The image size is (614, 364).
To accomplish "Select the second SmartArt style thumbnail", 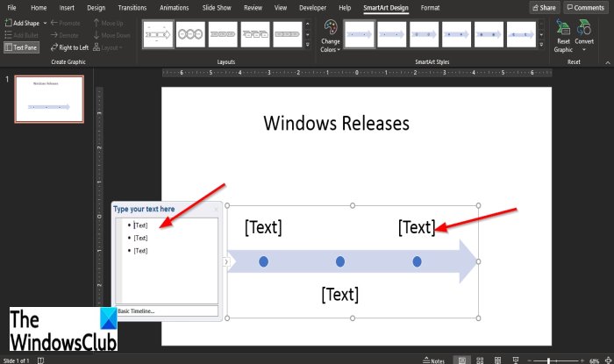I will pos(392,34).
